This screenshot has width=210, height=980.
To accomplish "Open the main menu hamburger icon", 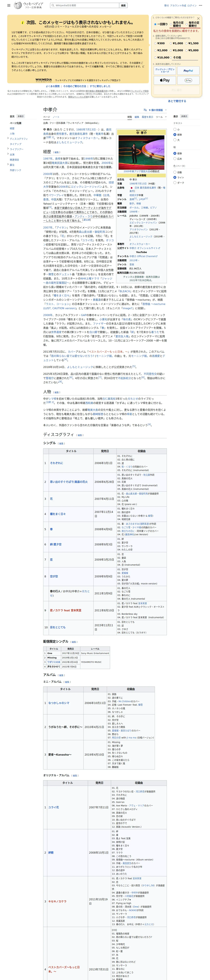I will coord(9,6).
